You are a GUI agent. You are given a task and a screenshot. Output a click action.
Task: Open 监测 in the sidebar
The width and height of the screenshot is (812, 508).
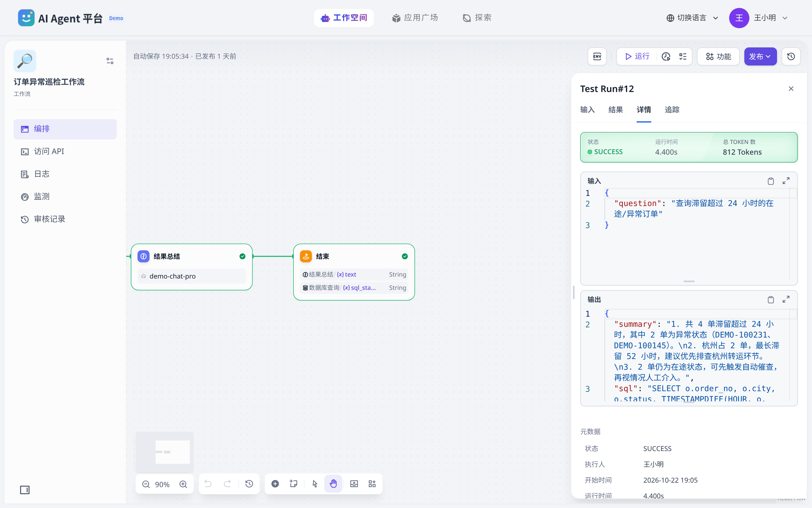pyautogui.click(x=65, y=196)
